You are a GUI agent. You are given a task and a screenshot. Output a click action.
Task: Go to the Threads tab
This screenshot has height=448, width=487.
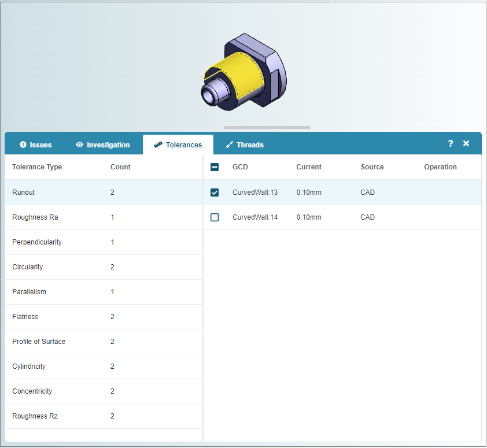click(245, 145)
